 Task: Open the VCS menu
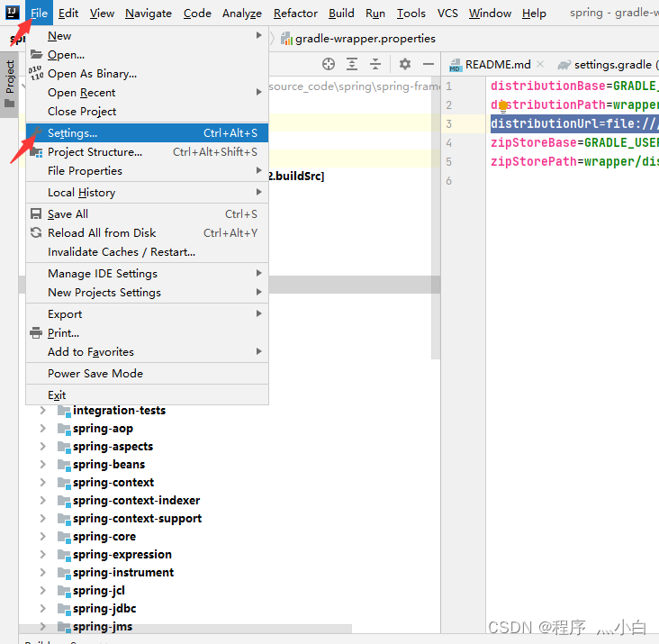447,13
